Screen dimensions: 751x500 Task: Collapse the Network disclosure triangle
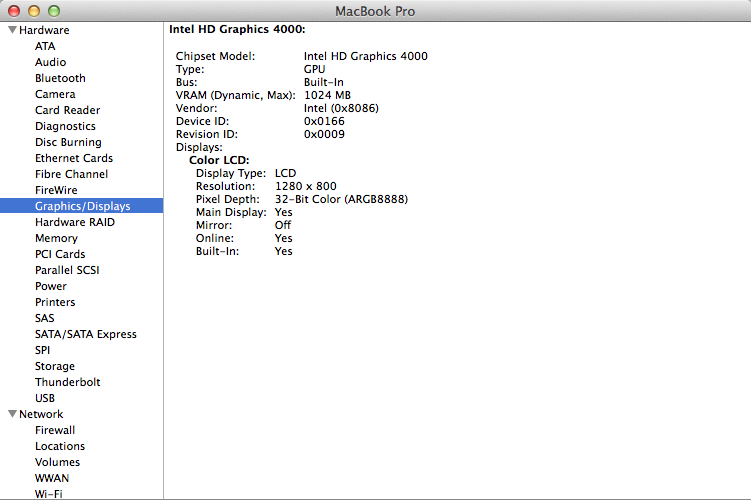tap(12, 414)
